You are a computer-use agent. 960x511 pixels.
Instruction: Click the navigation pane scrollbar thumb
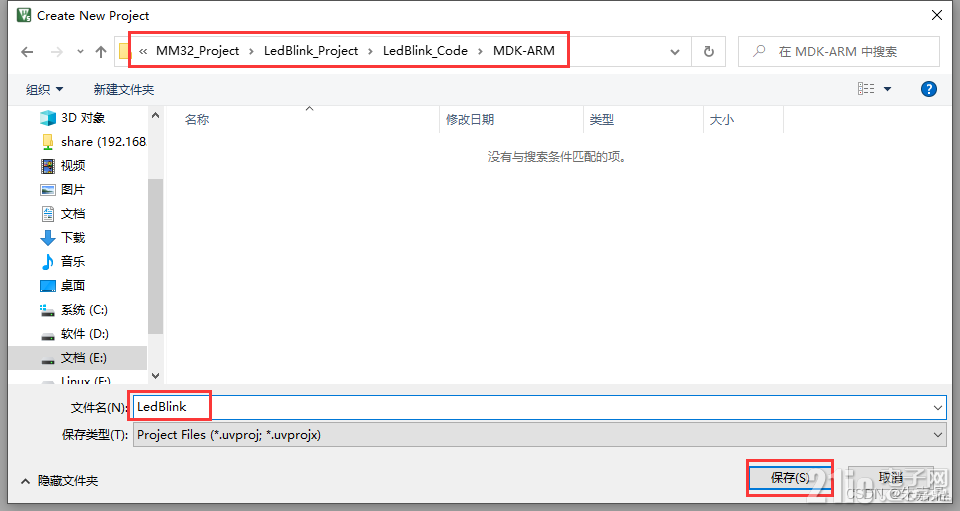pyautogui.click(x=155, y=256)
